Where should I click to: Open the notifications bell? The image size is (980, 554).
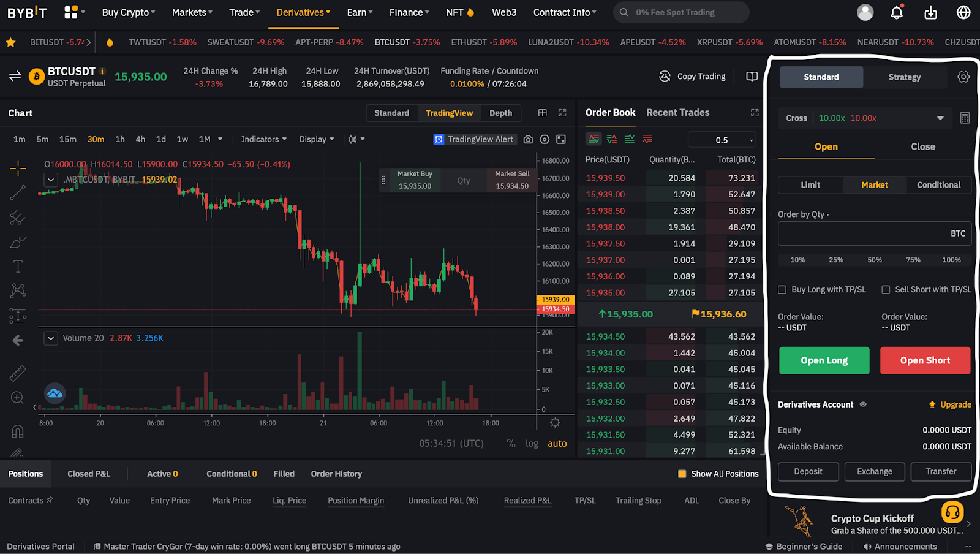click(x=897, y=12)
